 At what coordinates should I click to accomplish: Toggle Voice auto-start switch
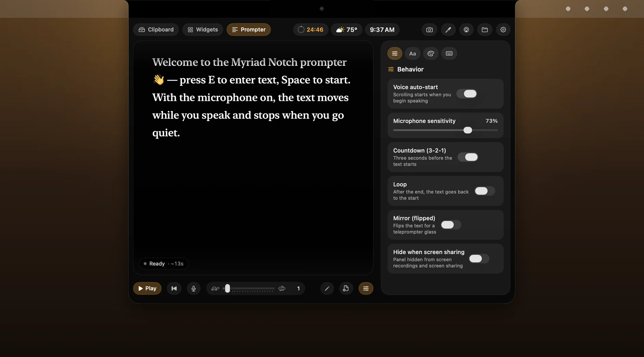[467, 94]
